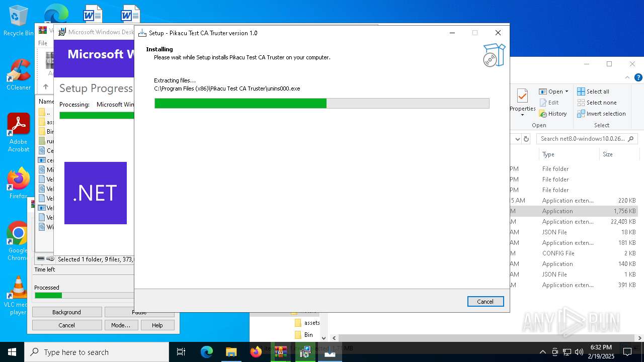Viewport: 644px width, 362px height.
Task: Click Edit in the Explorer ribbon
Action: pos(549,103)
